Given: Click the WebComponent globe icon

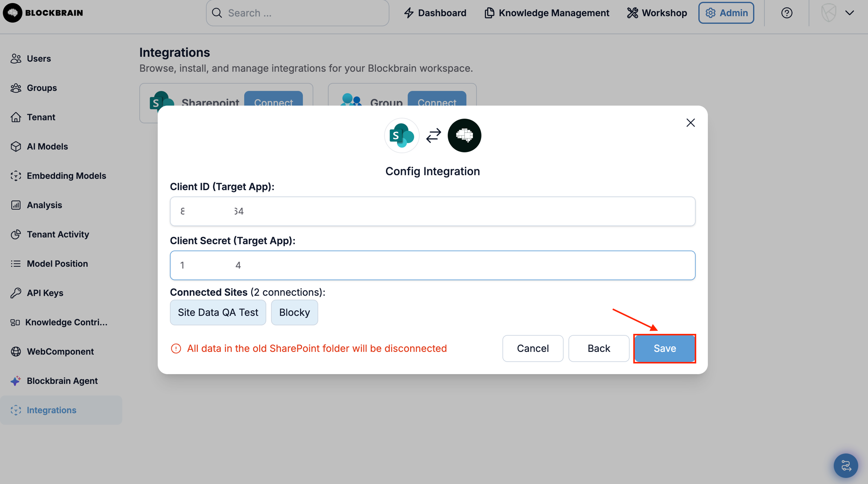Looking at the screenshot, I should 16,352.
